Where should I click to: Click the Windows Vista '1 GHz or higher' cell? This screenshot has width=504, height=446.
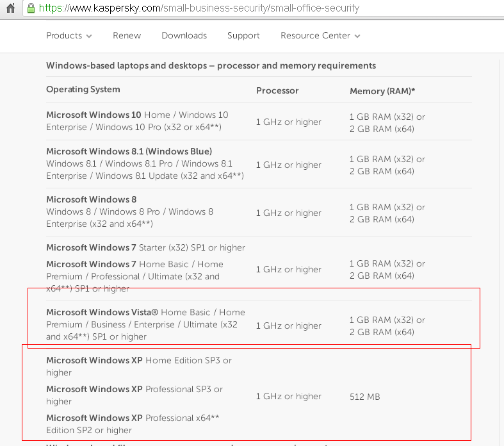tap(289, 326)
